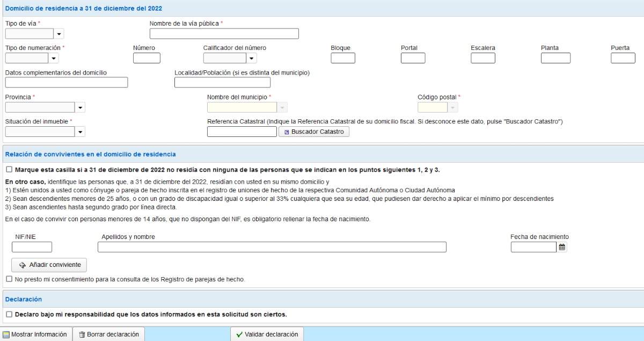Expand the Situación del inmueble dropdown
This screenshot has width=644, height=341.
[80, 132]
